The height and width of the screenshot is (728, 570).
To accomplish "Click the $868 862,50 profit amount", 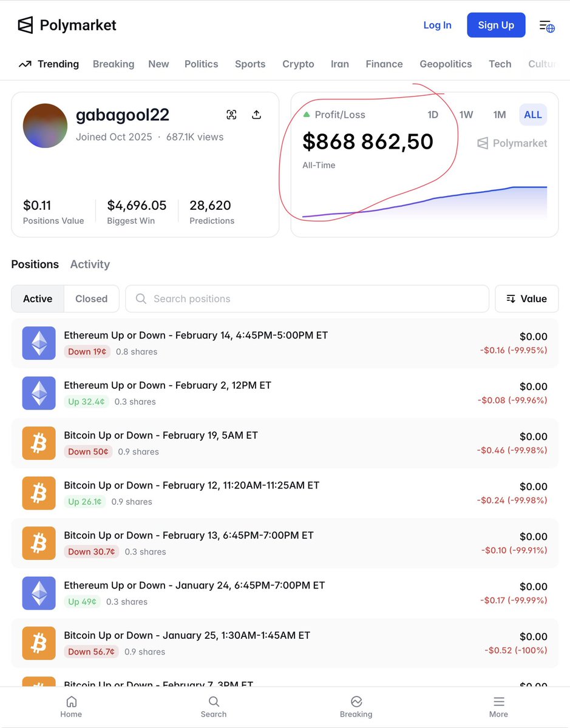I will pyautogui.click(x=368, y=142).
